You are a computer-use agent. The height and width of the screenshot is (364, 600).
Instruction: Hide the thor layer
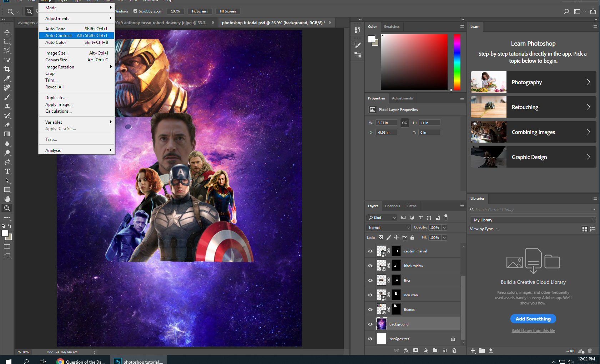click(370, 280)
